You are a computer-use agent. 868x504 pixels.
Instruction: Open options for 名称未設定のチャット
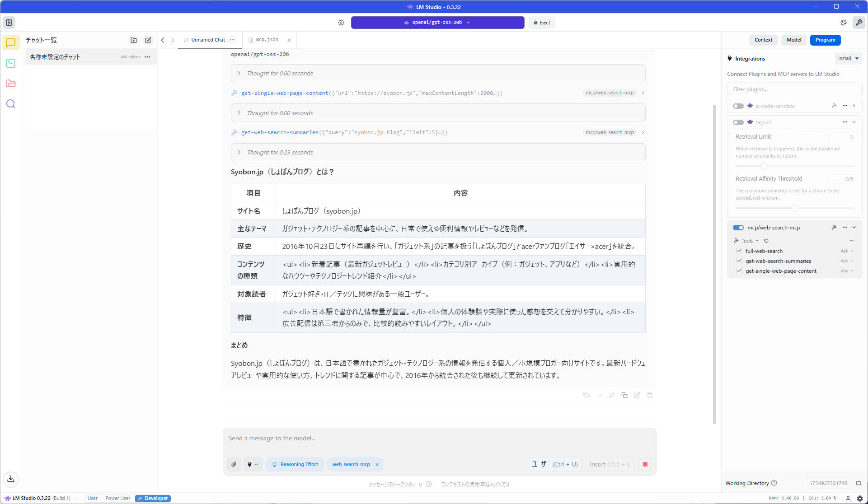[147, 57]
